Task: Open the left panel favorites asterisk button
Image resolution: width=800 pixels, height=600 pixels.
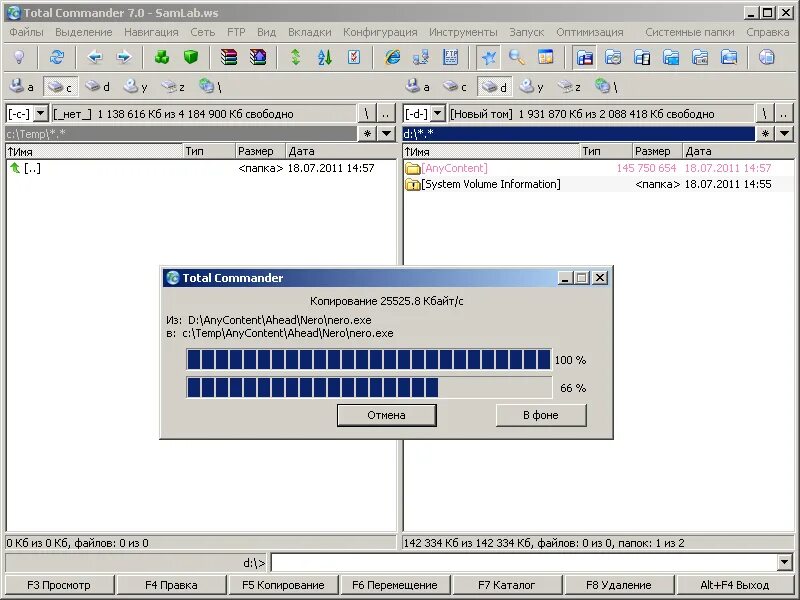Action: pyautogui.click(x=367, y=134)
